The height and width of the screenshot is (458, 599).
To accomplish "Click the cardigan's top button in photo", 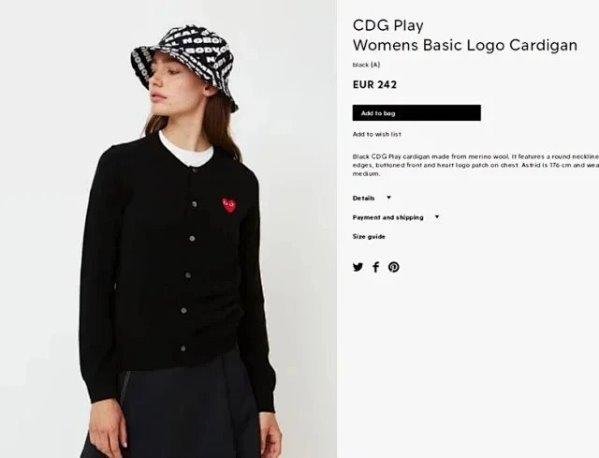I will coord(195,170).
